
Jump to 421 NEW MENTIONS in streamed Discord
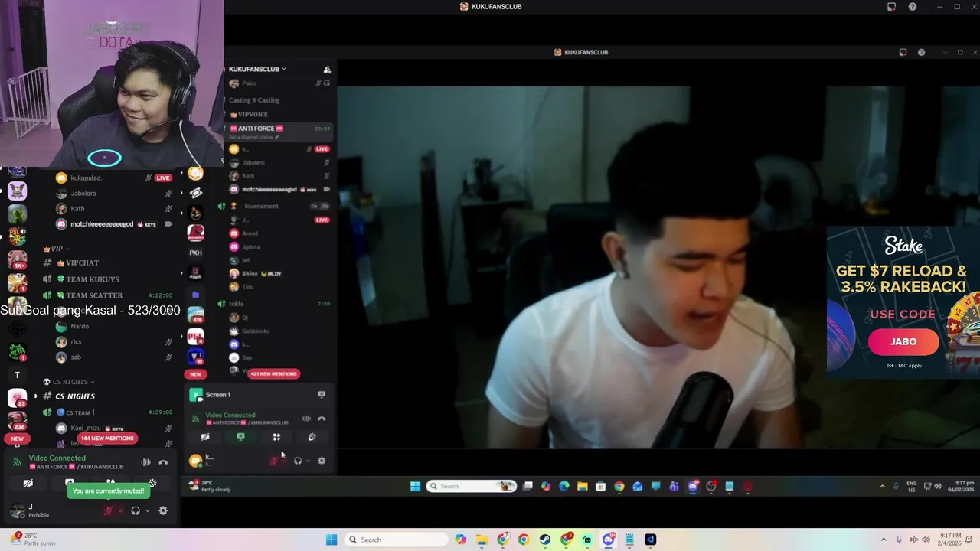pyautogui.click(x=273, y=373)
